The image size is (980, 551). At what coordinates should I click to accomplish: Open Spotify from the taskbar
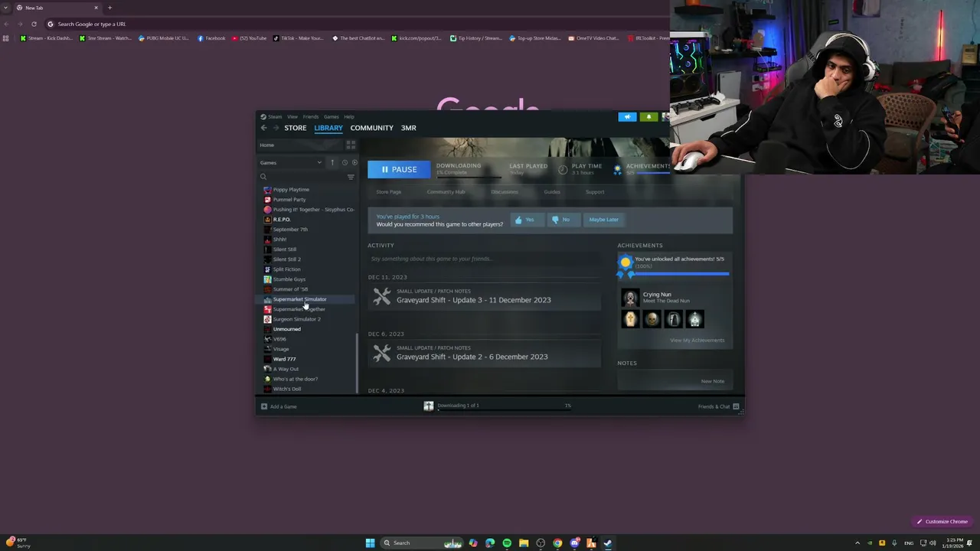tap(507, 543)
